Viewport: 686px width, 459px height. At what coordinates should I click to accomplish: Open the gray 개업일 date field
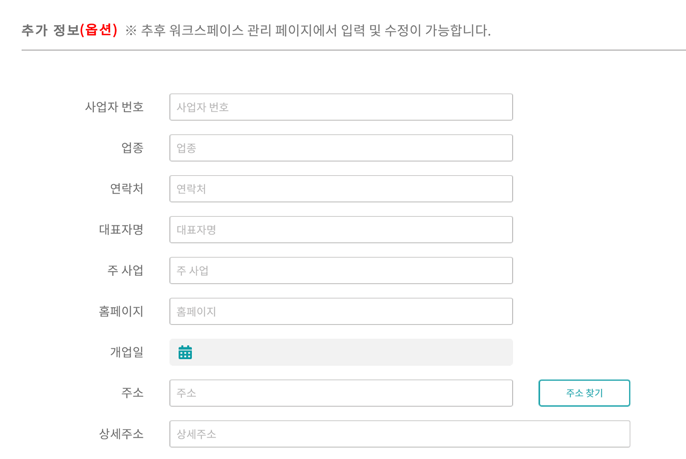pyautogui.click(x=341, y=352)
